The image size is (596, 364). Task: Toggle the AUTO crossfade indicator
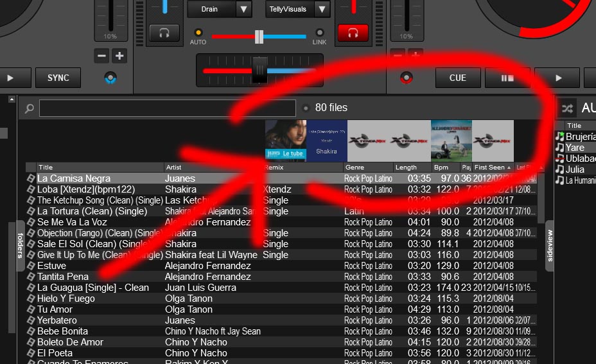point(198,33)
